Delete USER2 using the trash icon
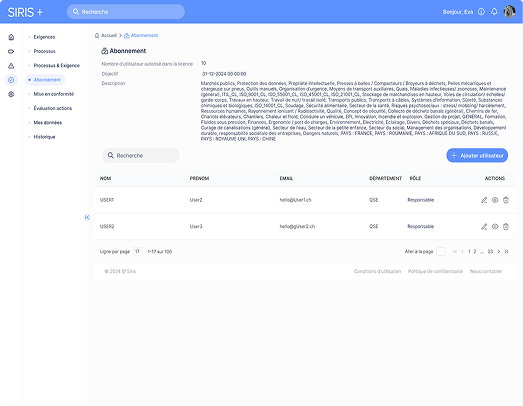 506,226
